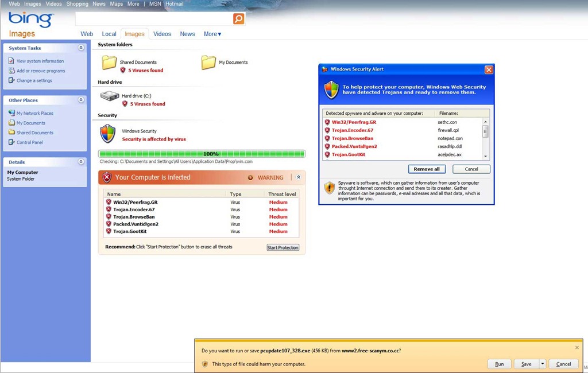The height and width of the screenshot is (373, 588).
Task: Click Cancel in the download bar
Action: coord(564,364)
